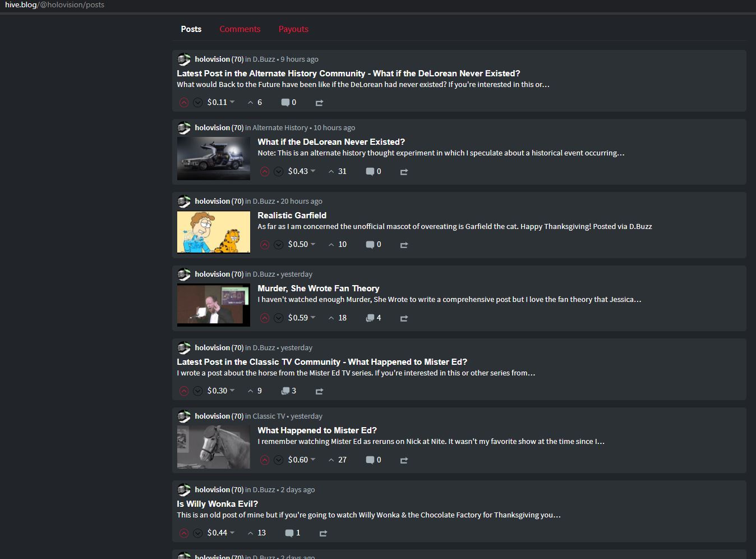The image size is (756, 559).
Task: Switch to the Comments tab
Action: tap(240, 29)
